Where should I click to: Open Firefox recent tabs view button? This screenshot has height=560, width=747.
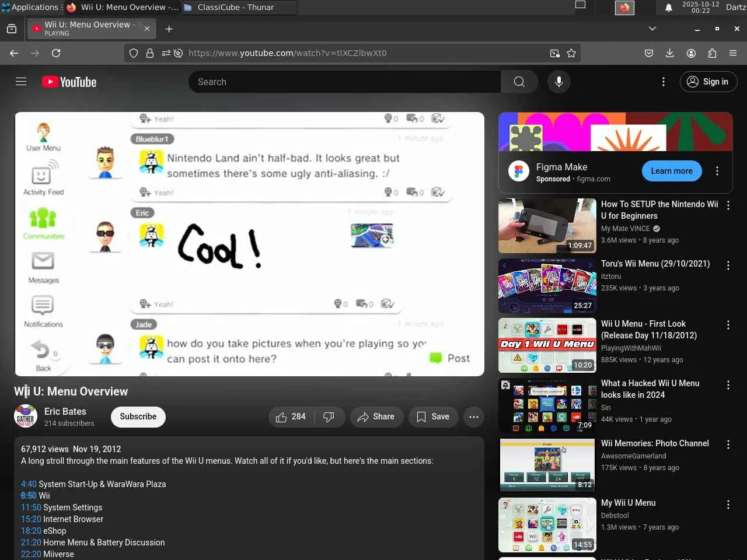click(12, 29)
